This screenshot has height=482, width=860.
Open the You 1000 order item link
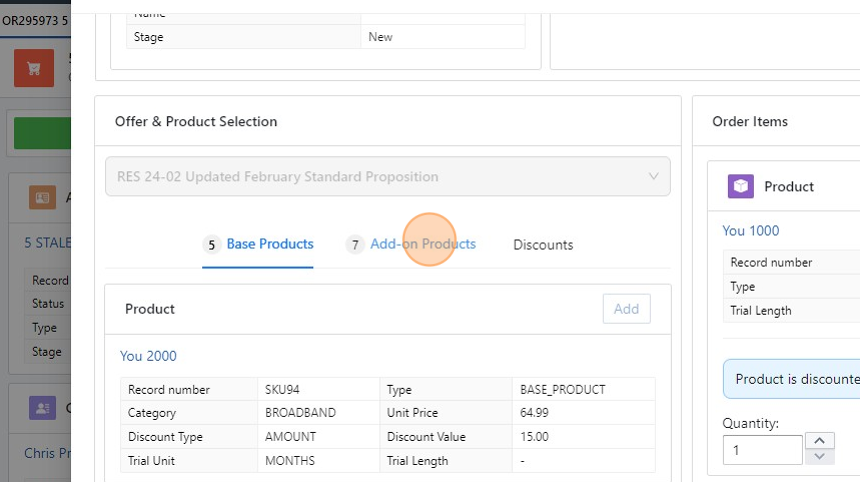[x=750, y=231]
